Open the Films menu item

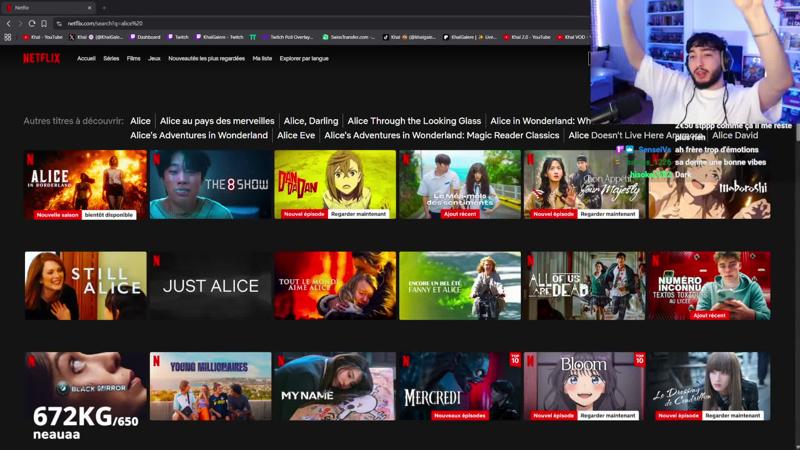tap(134, 59)
